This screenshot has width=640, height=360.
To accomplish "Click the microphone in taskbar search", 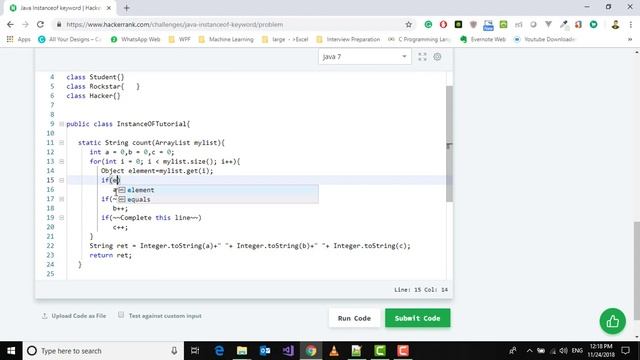I will (174, 351).
